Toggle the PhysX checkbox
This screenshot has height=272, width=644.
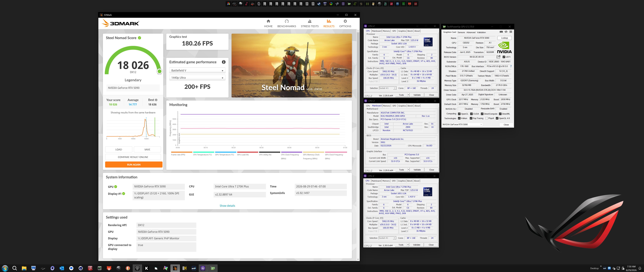pos(487,118)
